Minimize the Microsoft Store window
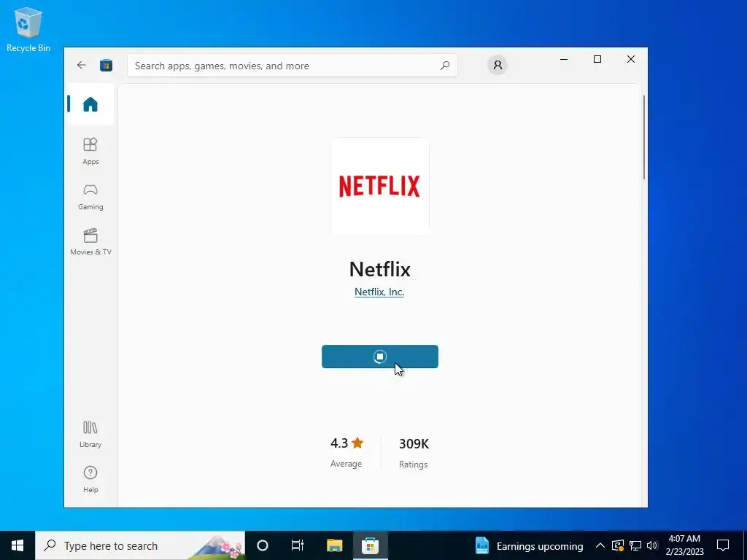This screenshot has height=560, width=747. point(564,59)
